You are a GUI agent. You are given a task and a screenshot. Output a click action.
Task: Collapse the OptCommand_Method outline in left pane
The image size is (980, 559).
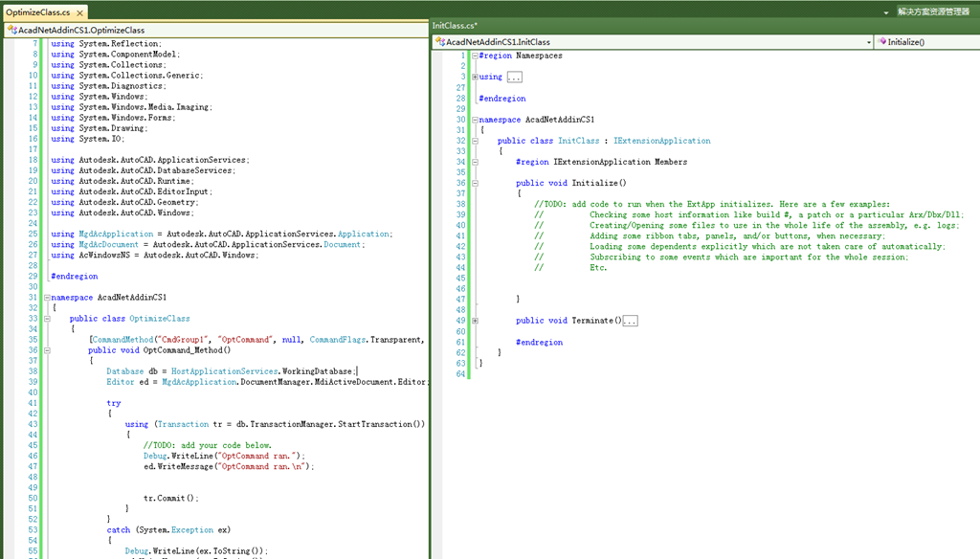coord(46,350)
